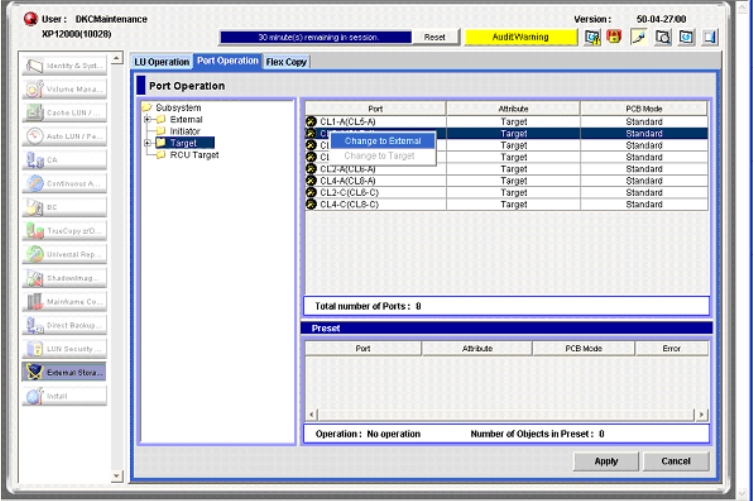The width and height of the screenshot is (753, 501).
Task: Expand the External folder in tree
Action: coord(148,119)
